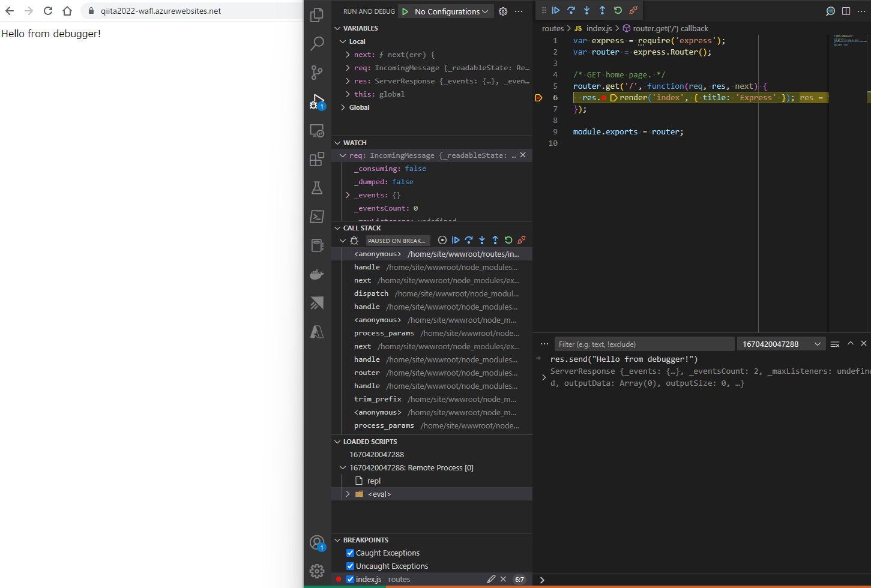This screenshot has height=588, width=871.
Task: Reload the browser page
Action: (x=48, y=11)
